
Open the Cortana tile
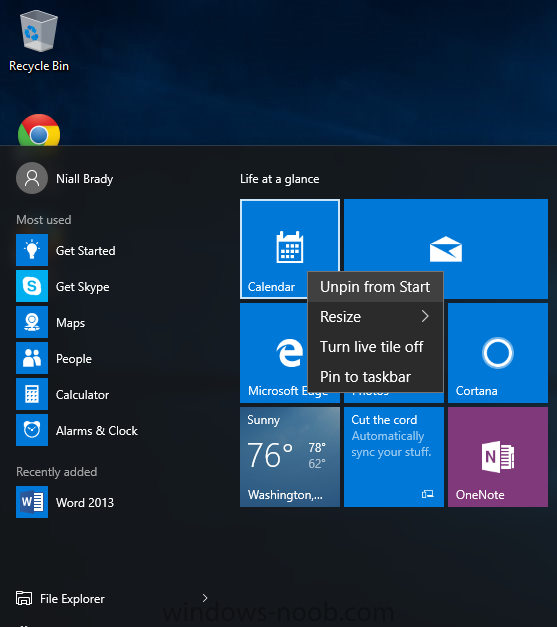[498, 353]
